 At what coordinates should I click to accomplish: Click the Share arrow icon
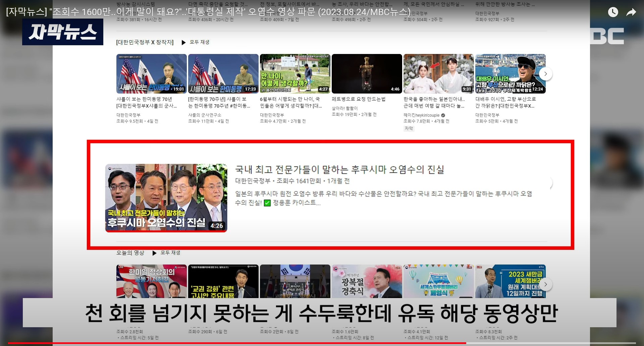[631, 12]
